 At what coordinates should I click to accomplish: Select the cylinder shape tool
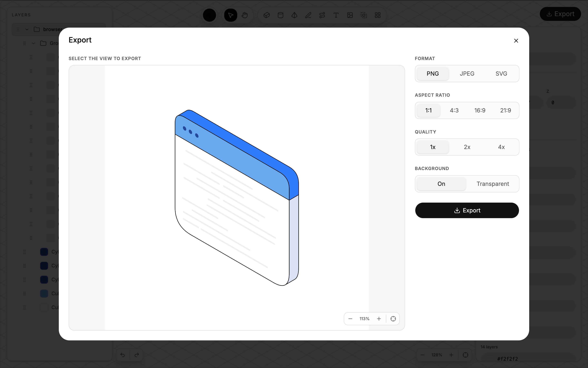(280, 15)
